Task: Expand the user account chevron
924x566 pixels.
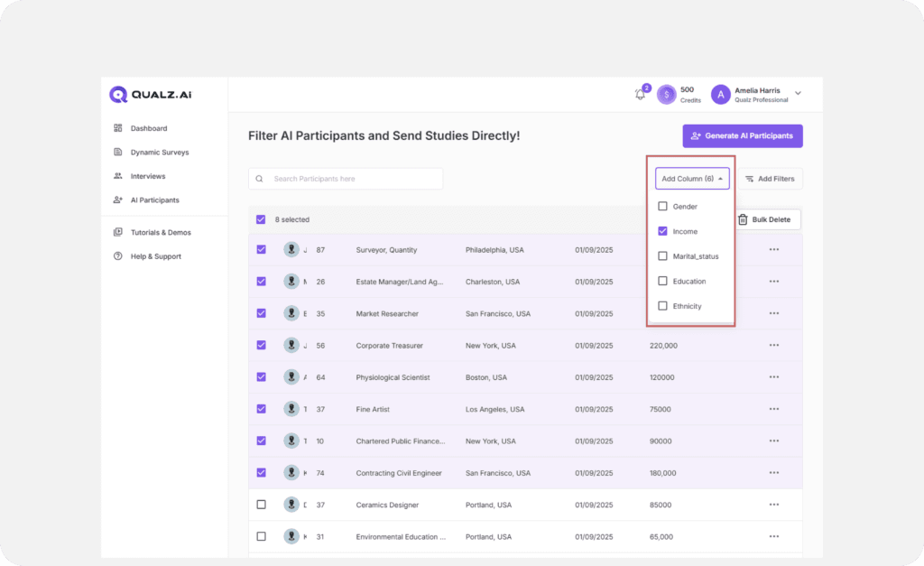Action: [798, 94]
